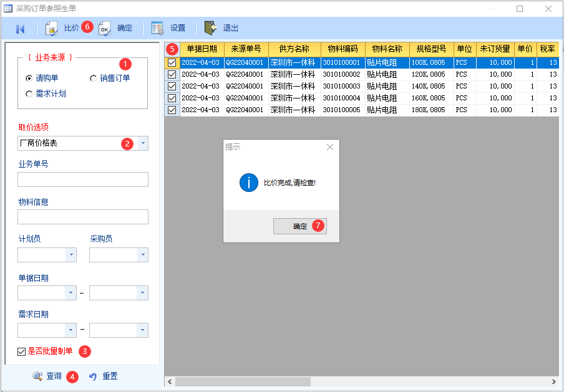Select the 需求计划 radio button

click(x=29, y=93)
